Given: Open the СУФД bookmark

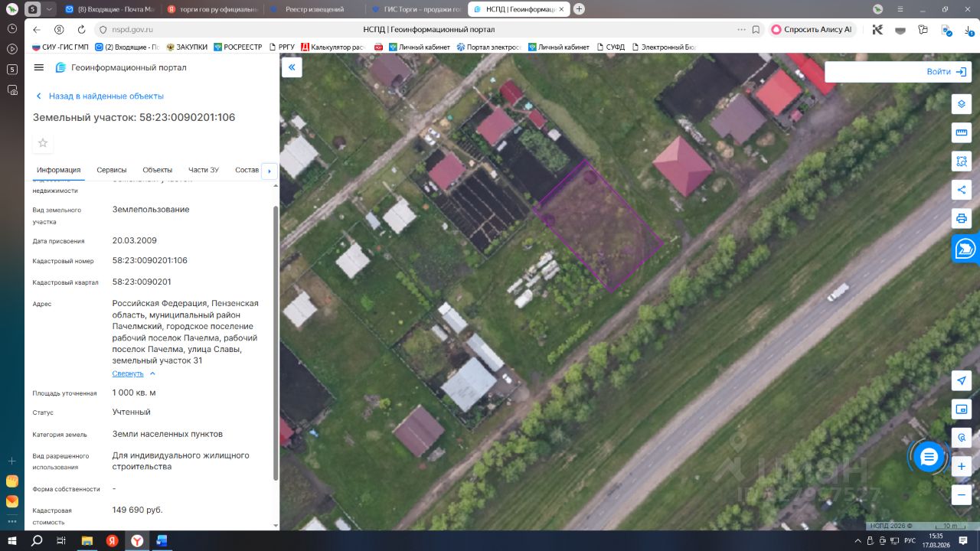Looking at the screenshot, I should (x=610, y=47).
